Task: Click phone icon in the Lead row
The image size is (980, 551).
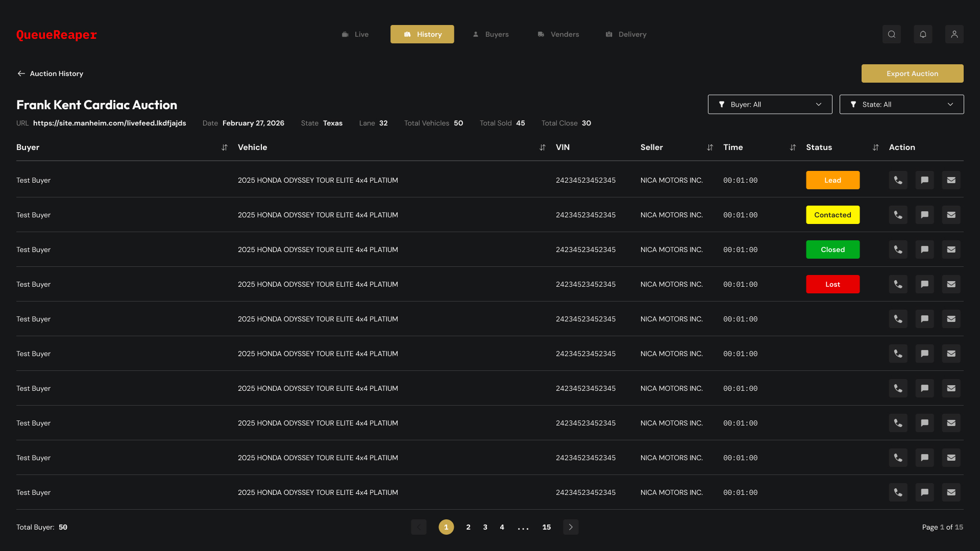Action: tap(898, 180)
